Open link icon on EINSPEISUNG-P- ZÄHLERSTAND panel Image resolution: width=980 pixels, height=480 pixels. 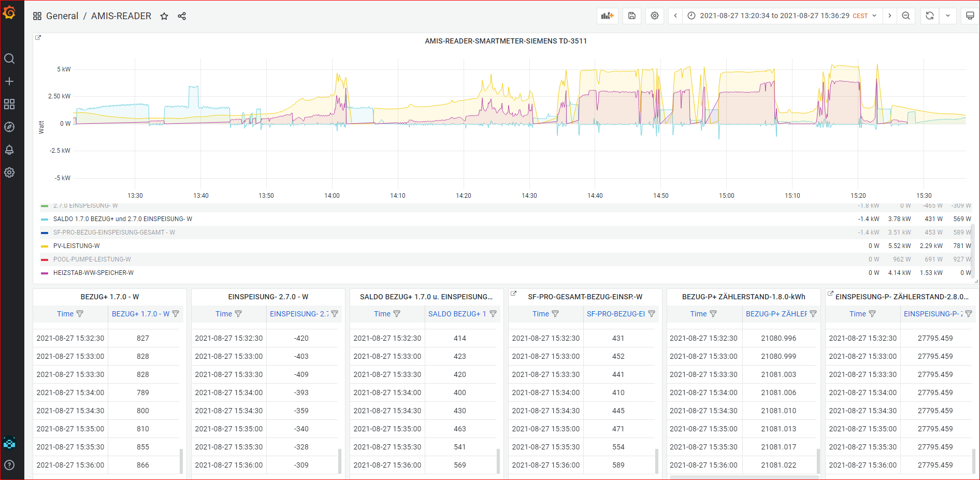pos(830,293)
